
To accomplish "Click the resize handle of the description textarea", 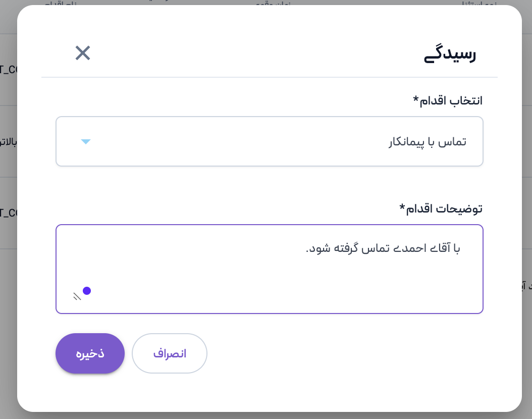I will pos(77,296).
